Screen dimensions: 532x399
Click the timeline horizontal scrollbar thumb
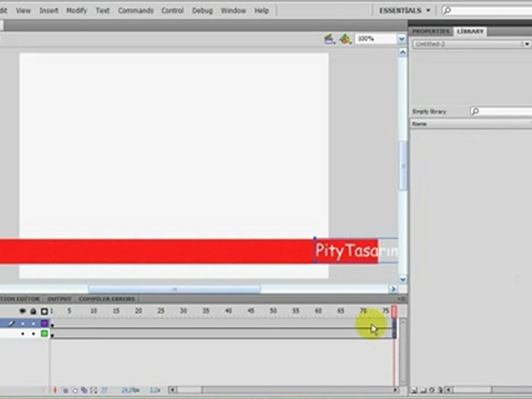[x=190, y=390]
